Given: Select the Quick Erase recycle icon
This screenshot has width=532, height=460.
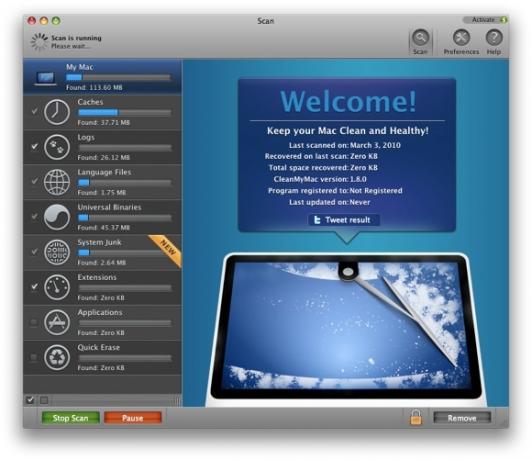Looking at the screenshot, I should pyautogui.click(x=57, y=357).
